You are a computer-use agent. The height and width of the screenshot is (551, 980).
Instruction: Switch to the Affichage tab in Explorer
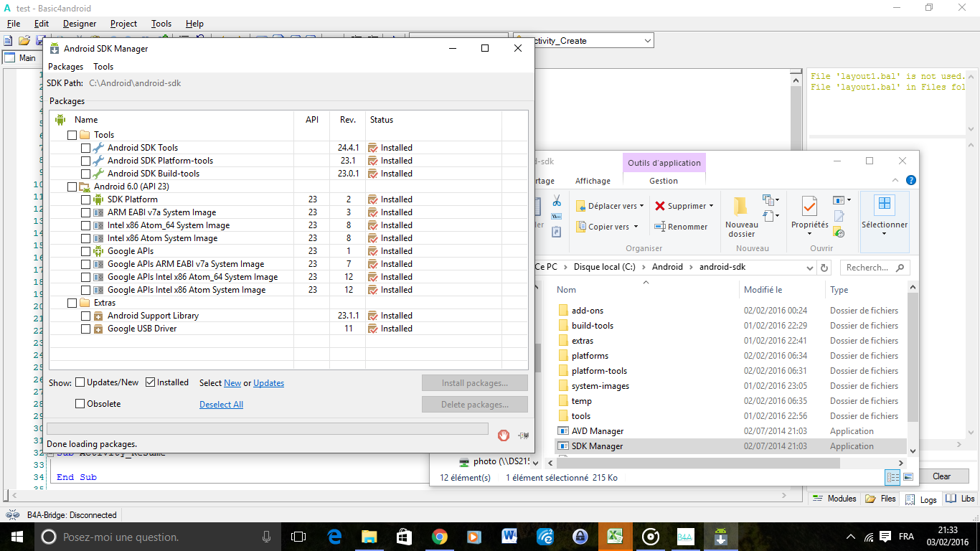tap(593, 181)
